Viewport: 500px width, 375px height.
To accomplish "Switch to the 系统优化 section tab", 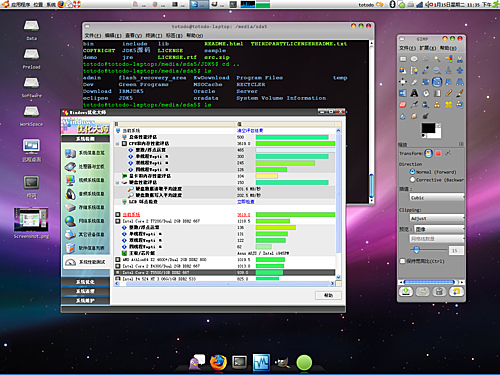I will coord(85,282).
